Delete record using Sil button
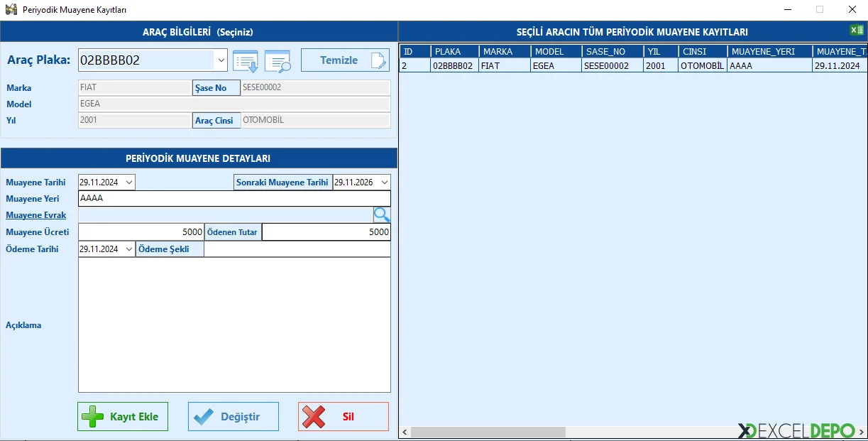The image size is (868, 441). pos(344,417)
